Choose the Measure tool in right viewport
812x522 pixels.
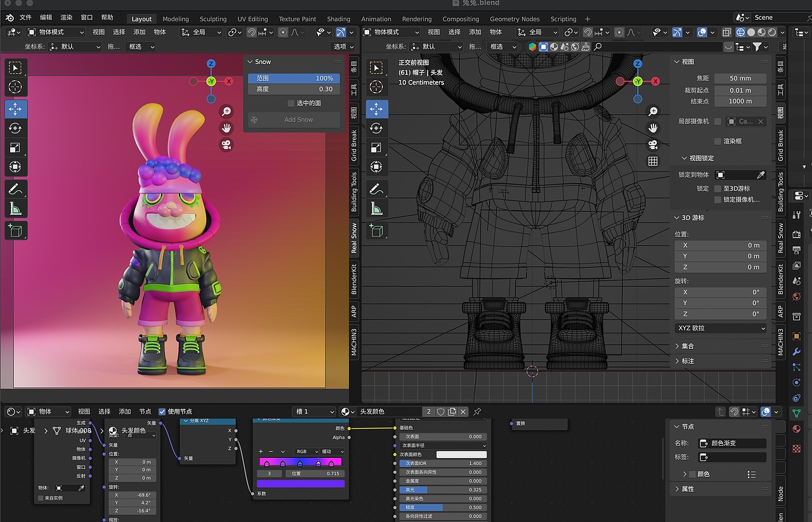[376, 208]
